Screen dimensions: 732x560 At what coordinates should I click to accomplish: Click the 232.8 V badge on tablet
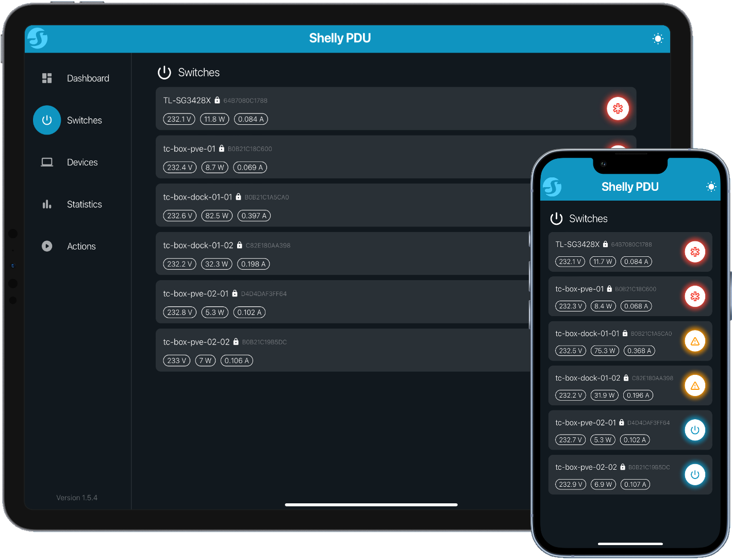[180, 312]
